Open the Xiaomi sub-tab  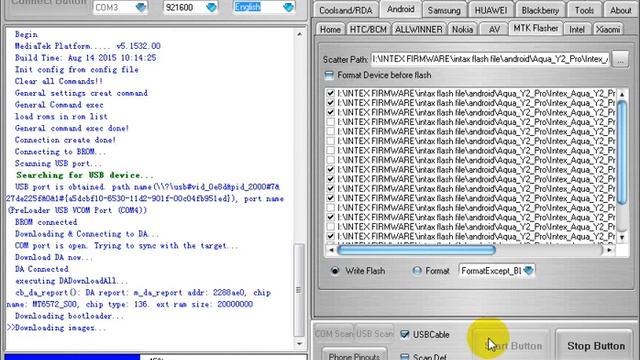tap(608, 29)
